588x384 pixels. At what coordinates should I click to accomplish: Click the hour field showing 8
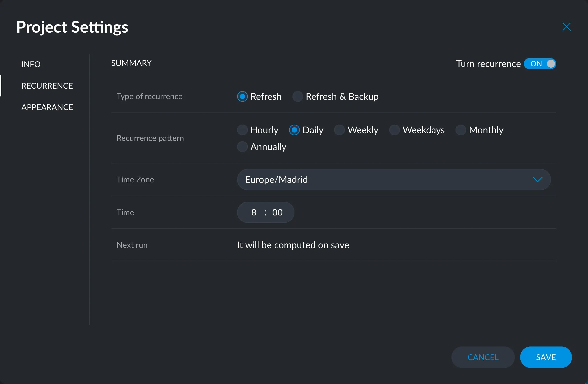tap(254, 212)
